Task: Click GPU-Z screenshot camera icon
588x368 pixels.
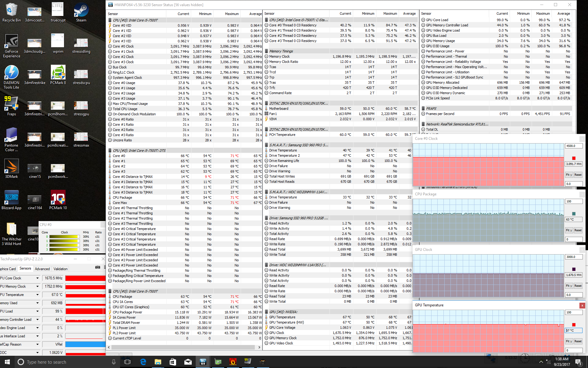Action: (x=98, y=267)
